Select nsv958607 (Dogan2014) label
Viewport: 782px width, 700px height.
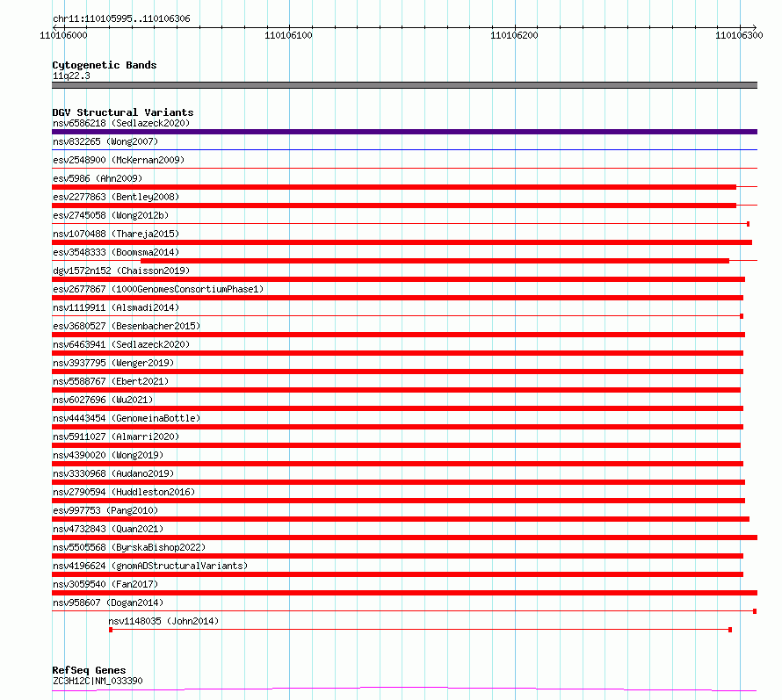click(108, 603)
